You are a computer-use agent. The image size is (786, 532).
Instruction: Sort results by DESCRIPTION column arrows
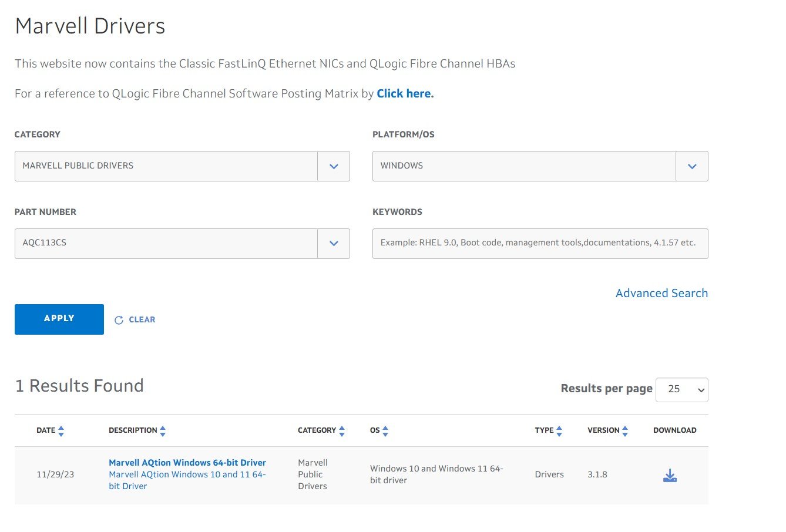coord(163,431)
